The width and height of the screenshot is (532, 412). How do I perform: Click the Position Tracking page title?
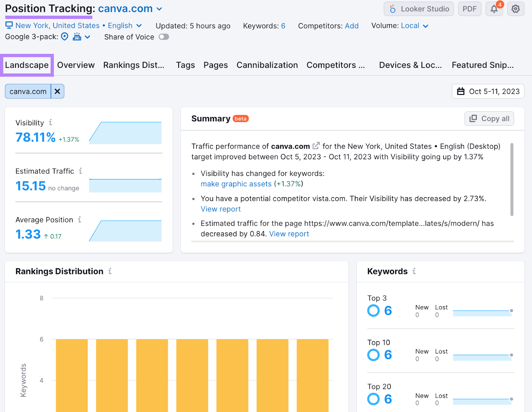[x=50, y=9]
